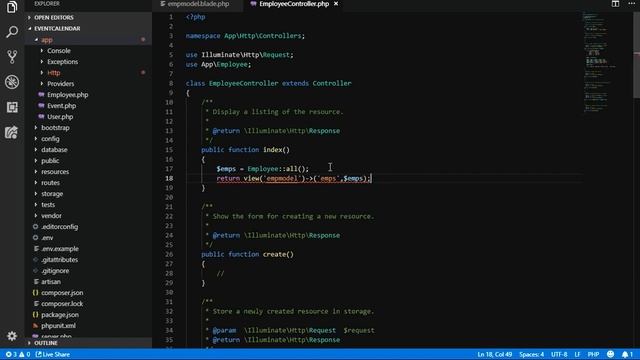Viewport: 640px width, 360px height.
Task: Expand the tests folder
Action: [x=89, y=205]
